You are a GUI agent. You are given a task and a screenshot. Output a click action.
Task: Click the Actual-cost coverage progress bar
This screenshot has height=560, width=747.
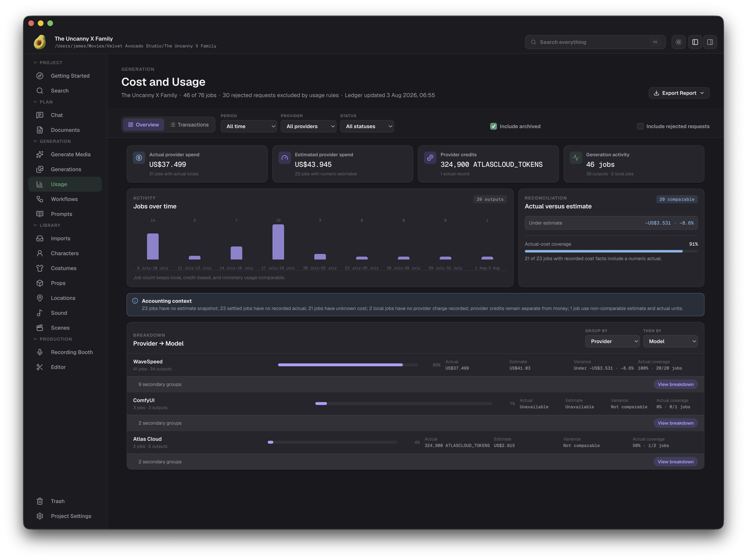pyautogui.click(x=611, y=251)
